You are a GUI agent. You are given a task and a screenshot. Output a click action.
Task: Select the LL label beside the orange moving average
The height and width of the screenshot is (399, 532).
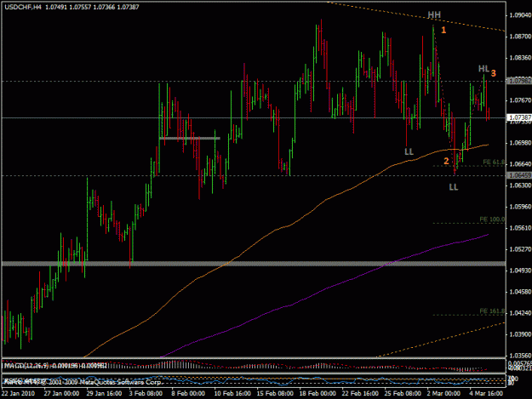click(x=409, y=151)
